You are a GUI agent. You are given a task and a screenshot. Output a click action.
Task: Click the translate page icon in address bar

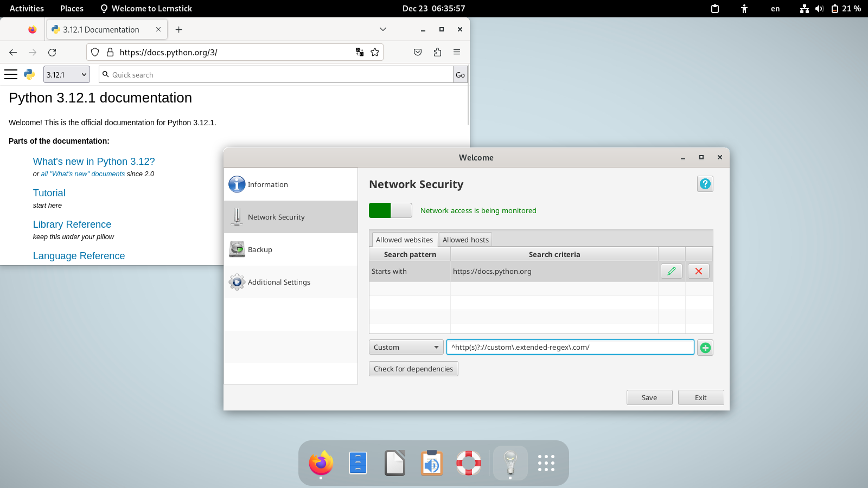pos(360,52)
